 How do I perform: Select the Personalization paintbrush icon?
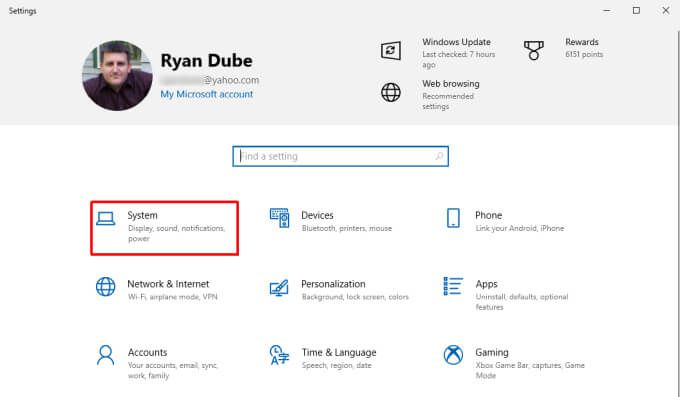(x=279, y=287)
